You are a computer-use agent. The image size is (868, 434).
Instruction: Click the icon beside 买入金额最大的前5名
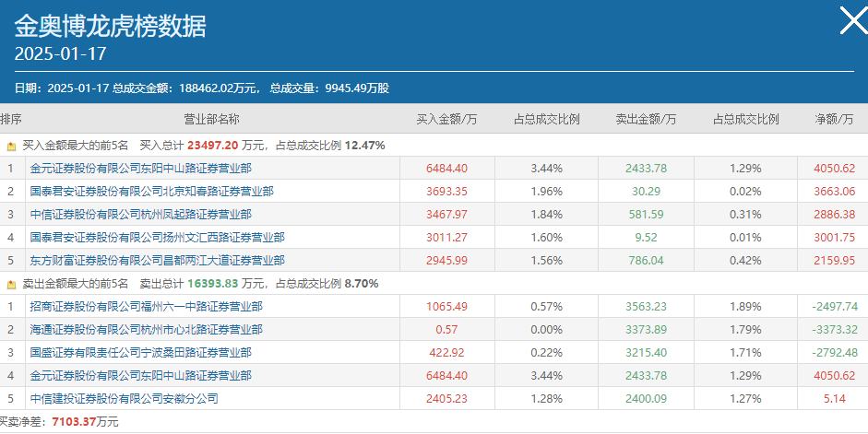pos(12,147)
